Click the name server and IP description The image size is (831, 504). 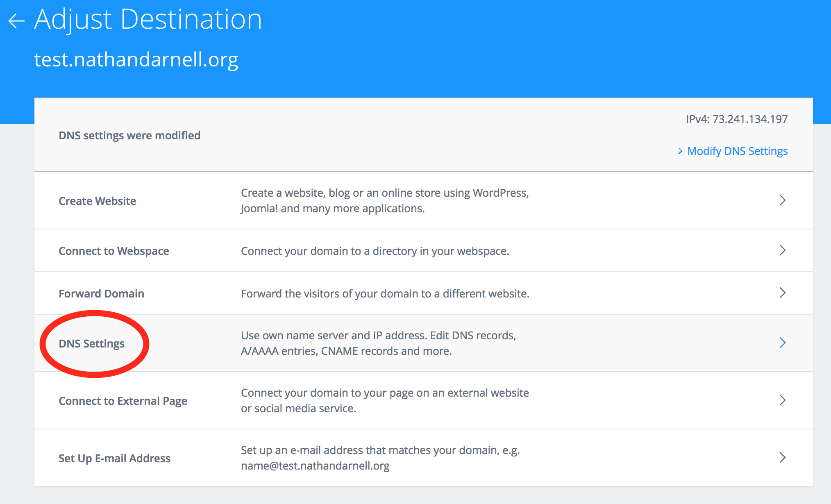click(x=378, y=343)
